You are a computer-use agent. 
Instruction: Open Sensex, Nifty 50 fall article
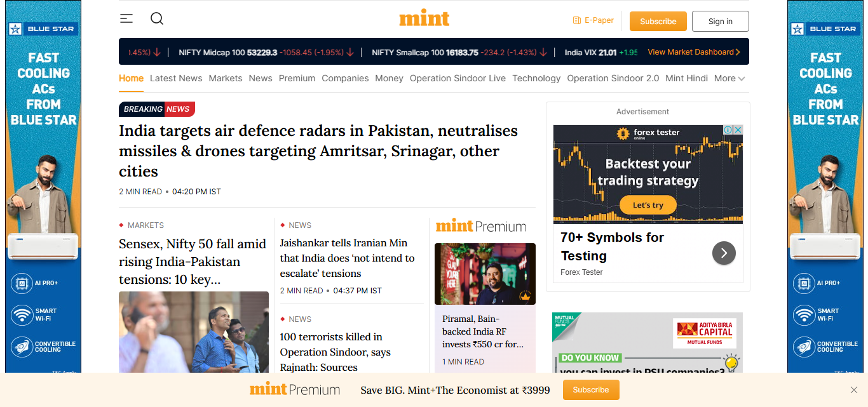tap(193, 262)
